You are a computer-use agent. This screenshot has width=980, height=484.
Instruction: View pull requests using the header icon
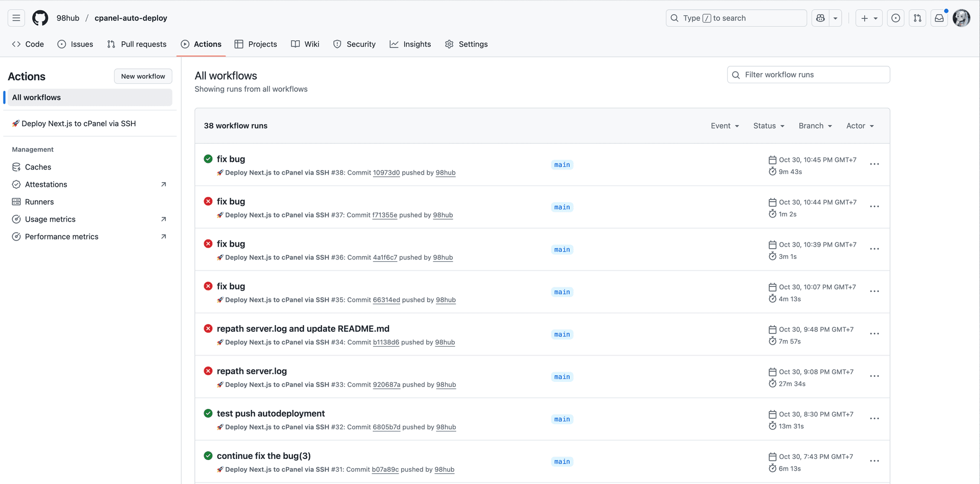[917, 18]
